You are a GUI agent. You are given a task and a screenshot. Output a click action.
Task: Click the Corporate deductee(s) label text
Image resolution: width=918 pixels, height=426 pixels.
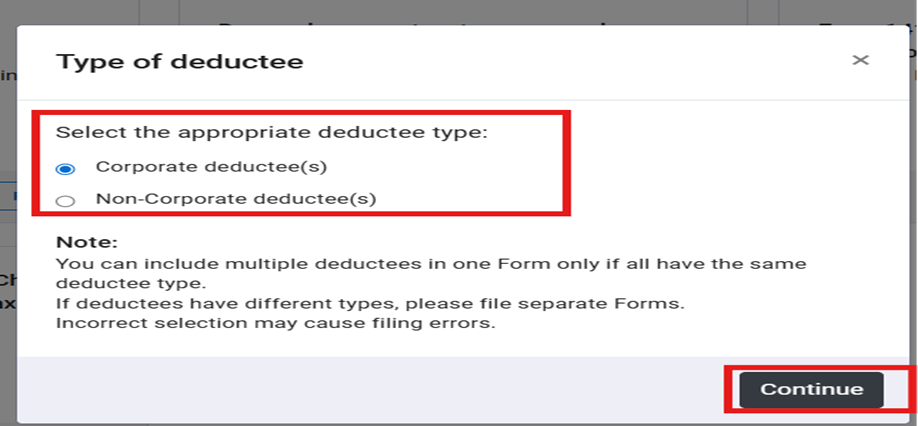[211, 166]
